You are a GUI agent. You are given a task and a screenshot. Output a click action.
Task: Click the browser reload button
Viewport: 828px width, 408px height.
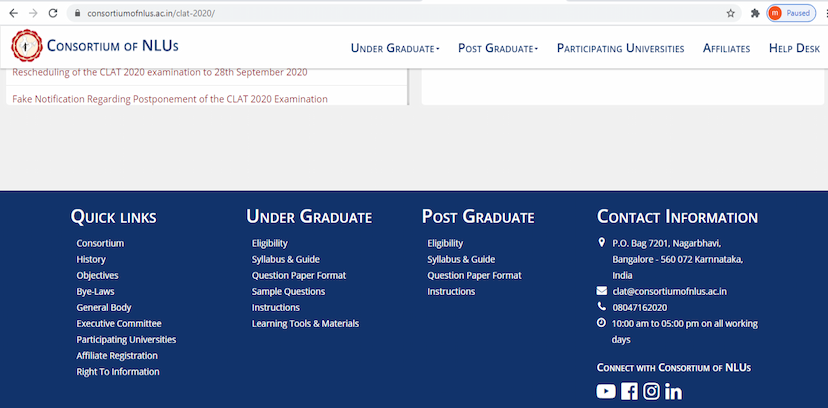[53, 13]
